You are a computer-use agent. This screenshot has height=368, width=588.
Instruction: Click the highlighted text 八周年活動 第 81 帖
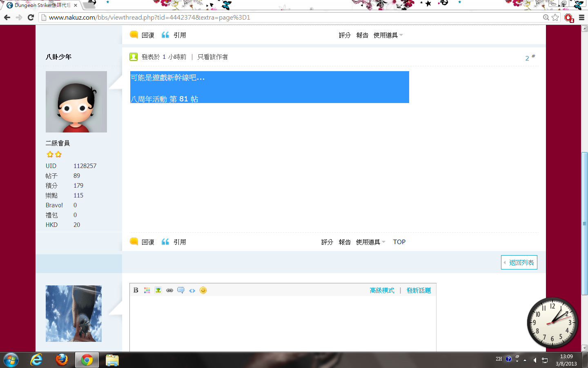(x=164, y=99)
